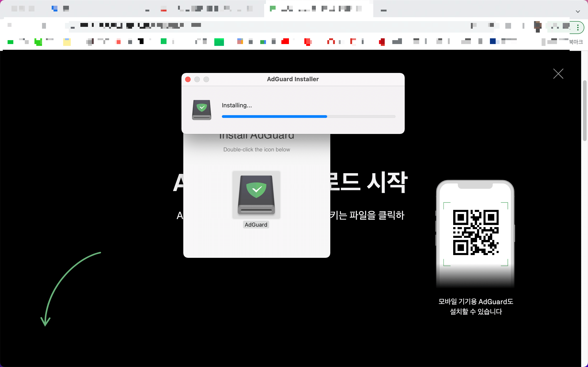Image resolution: width=588 pixels, height=367 pixels.
Task: Click the browser address bar
Action: (267, 26)
